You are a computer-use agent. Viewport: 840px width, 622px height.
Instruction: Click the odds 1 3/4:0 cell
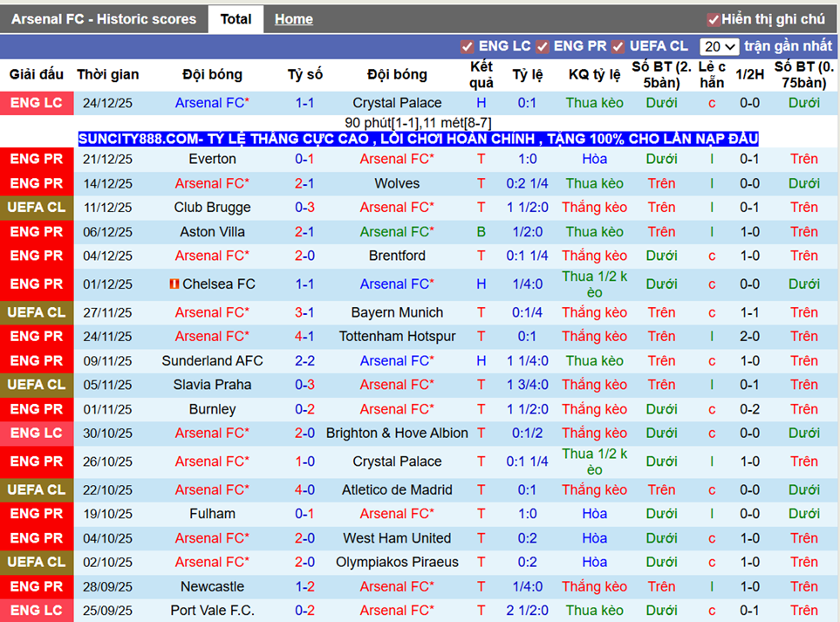[x=528, y=385]
